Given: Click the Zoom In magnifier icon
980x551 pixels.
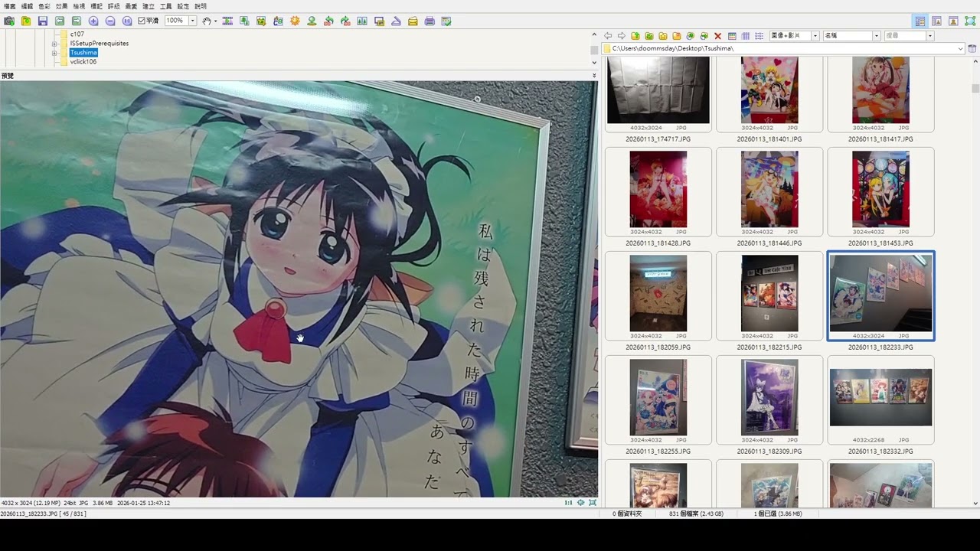Looking at the screenshot, I should pos(93,21).
